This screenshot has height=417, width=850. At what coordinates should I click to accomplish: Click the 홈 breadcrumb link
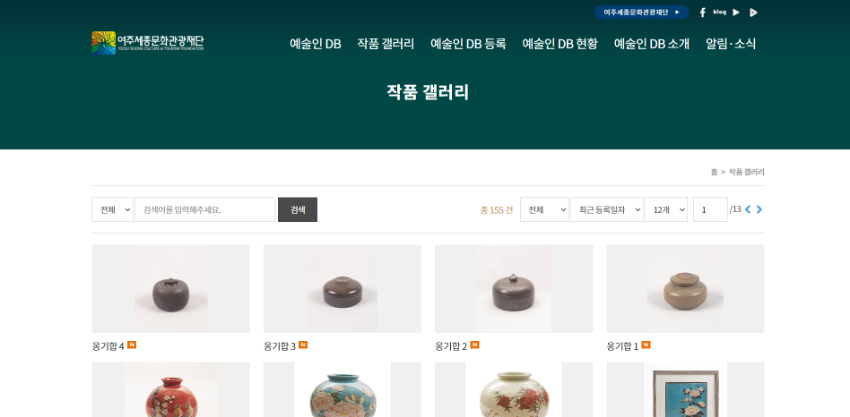[x=714, y=172]
